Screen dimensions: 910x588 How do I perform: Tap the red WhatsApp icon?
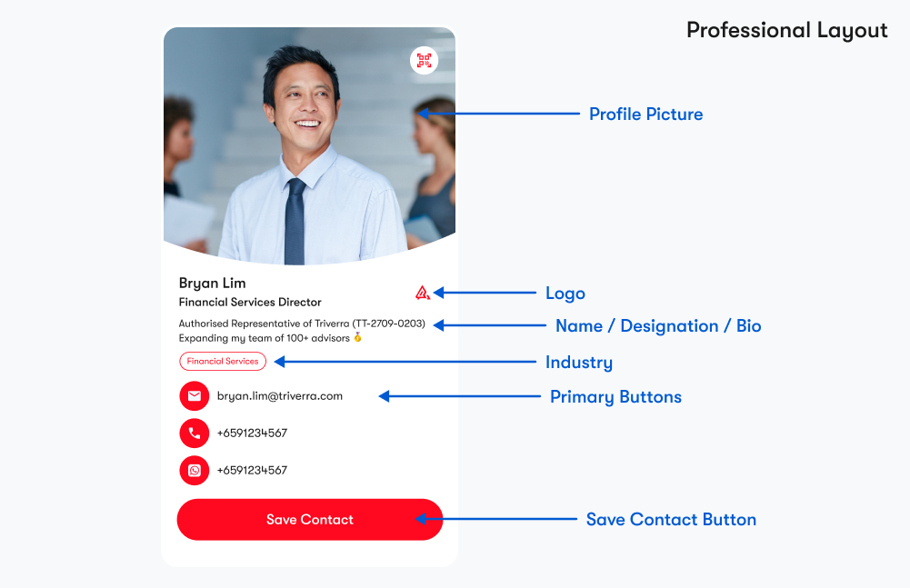click(195, 471)
